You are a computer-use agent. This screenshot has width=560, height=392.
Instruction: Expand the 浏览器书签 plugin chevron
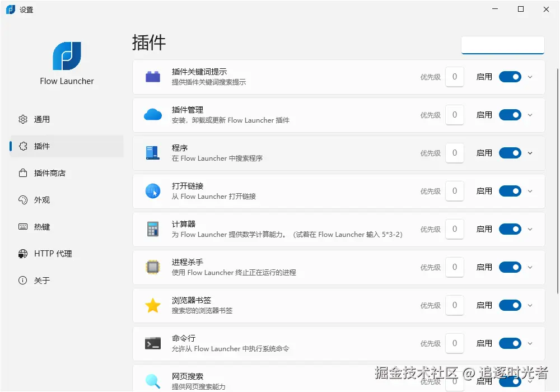tap(530, 305)
